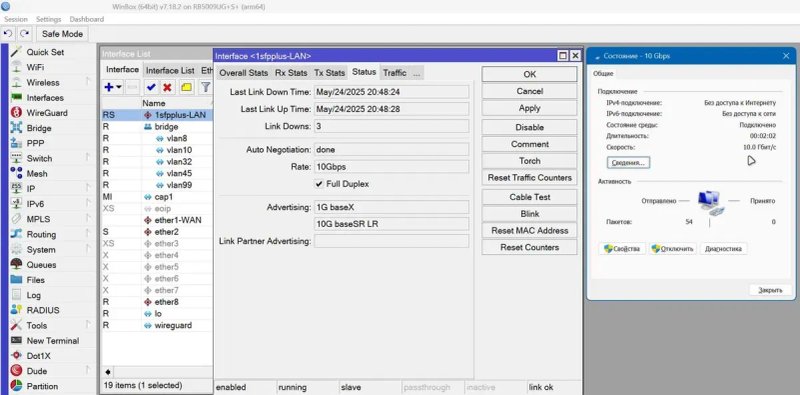Image resolution: width=800 pixels, height=395 pixels.
Task: Toggle the Full Duplex checkbox
Action: (x=319, y=184)
